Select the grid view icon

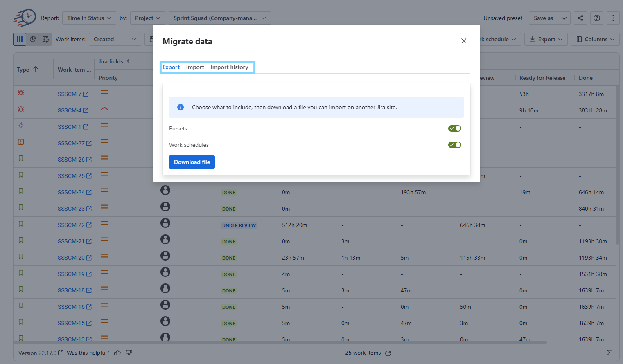point(20,39)
